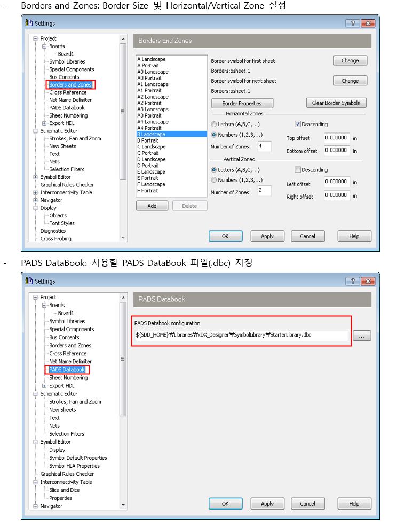Select 'A3 Landscape' in border size list
The width and height of the screenshot is (405, 532).
153,109
